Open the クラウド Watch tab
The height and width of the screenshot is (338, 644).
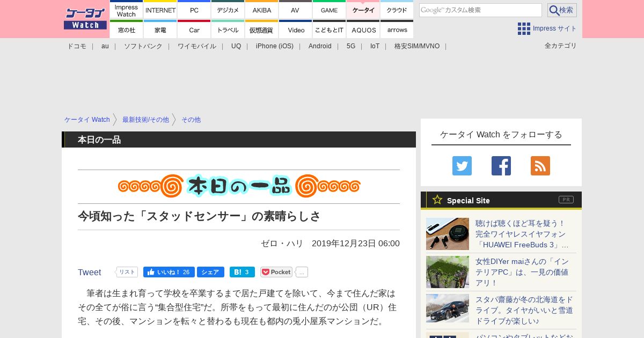point(397,10)
